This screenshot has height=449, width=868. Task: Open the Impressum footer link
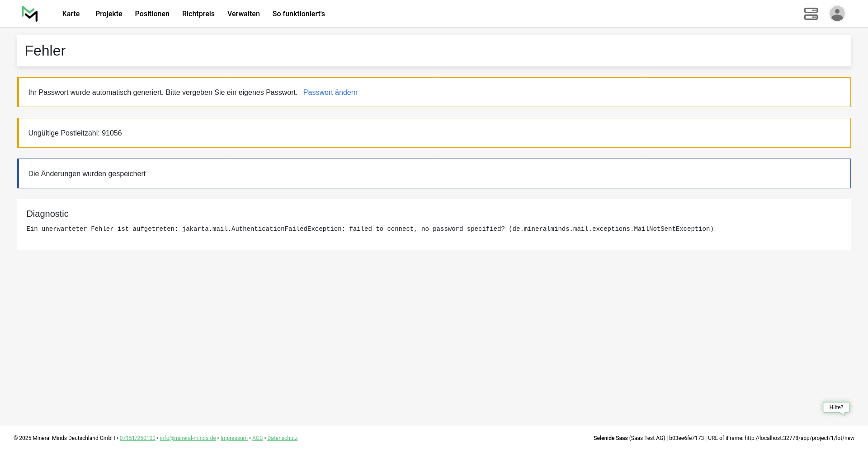[x=234, y=438]
